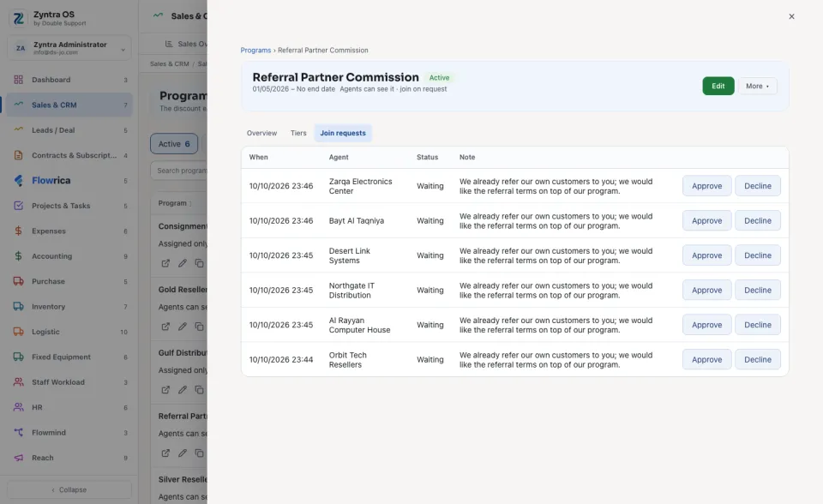Open Expenses dollar icon
The height and width of the screenshot is (504, 823).
(x=18, y=231)
